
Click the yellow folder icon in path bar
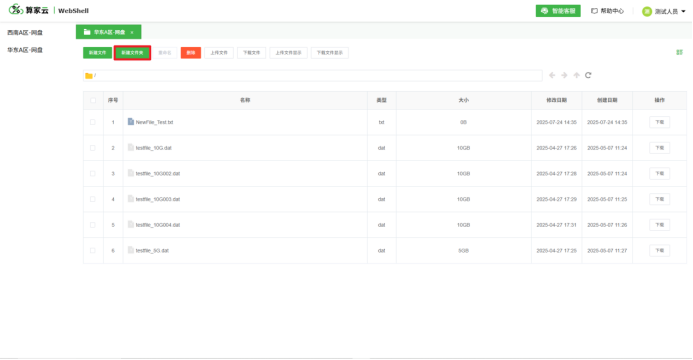pos(89,76)
